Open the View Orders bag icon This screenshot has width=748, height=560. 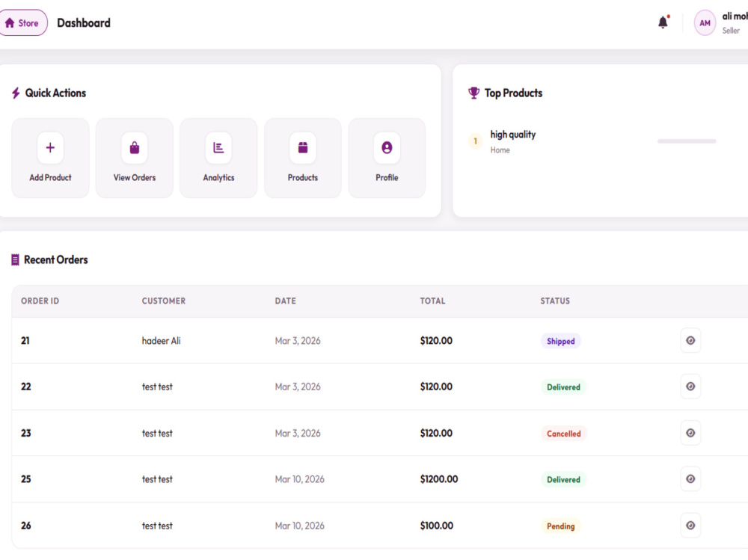tap(135, 148)
